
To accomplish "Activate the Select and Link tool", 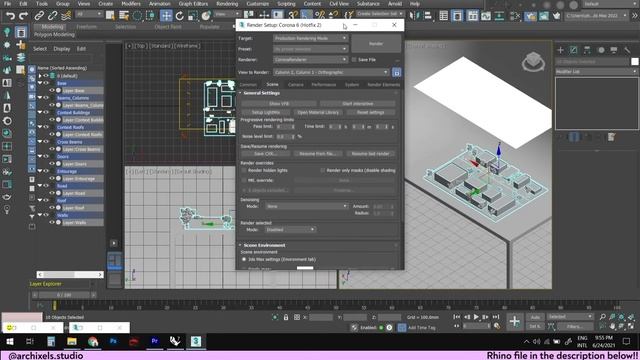I will click(x=39, y=16).
